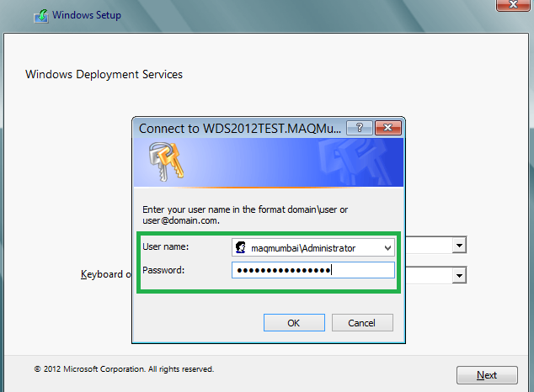Click the help question mark button
This screenshot has width=534, height=392.
(360, 128)
